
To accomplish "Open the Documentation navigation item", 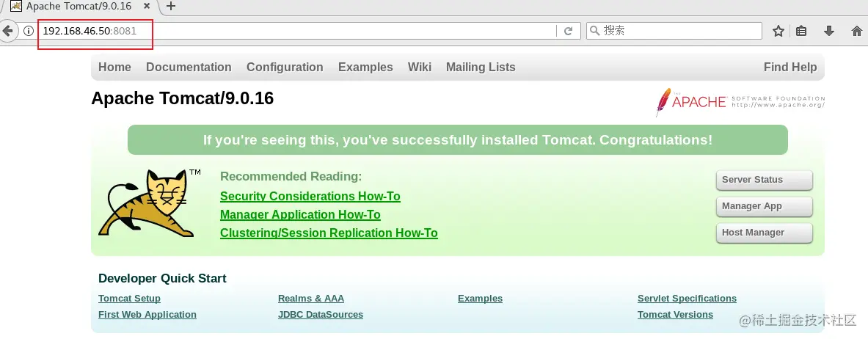I will coord(189,67).
